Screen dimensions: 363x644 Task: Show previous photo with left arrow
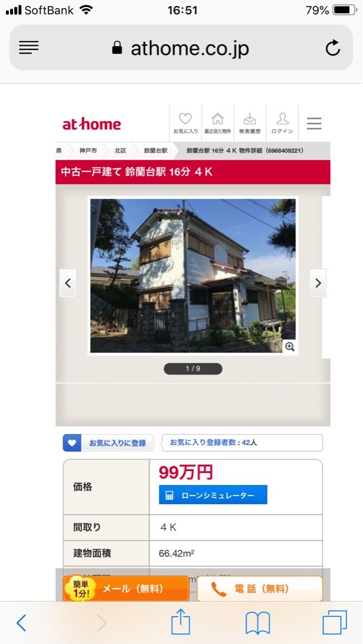tap(68, 283)
